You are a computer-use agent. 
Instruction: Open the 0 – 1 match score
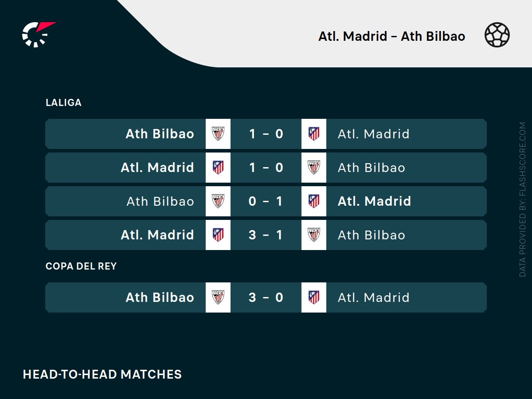[266, 201]
